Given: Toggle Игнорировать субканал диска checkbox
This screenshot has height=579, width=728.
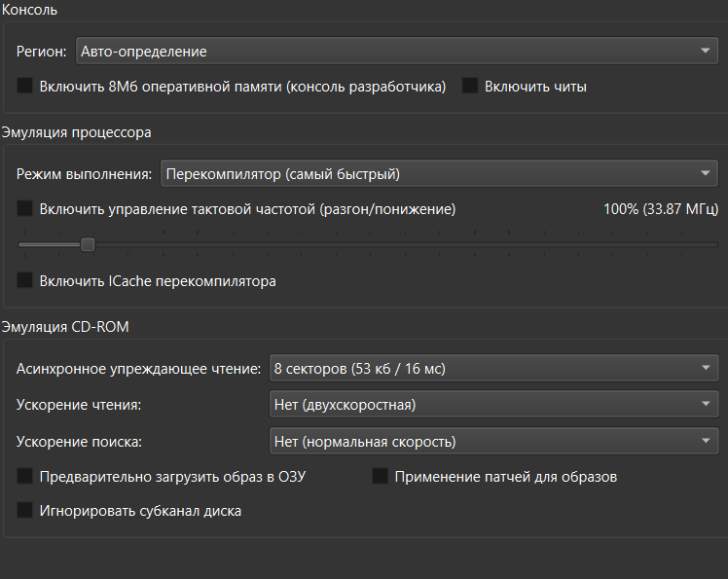Looking at the screenshot, I should tap(25, 510).
